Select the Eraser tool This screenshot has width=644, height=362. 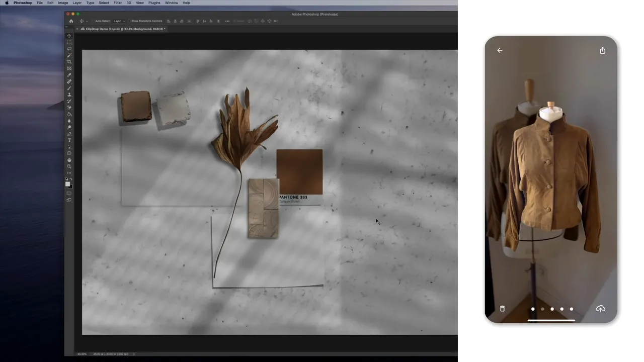click(69, 108)
